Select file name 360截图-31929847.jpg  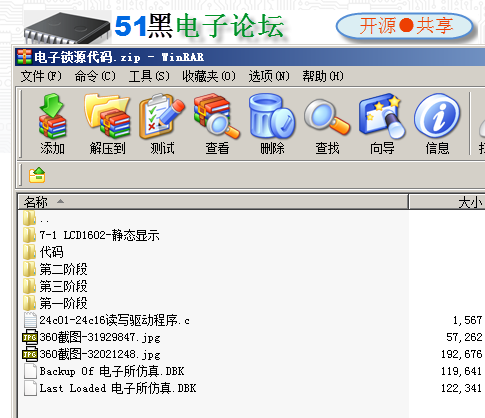tap(100, 337)
